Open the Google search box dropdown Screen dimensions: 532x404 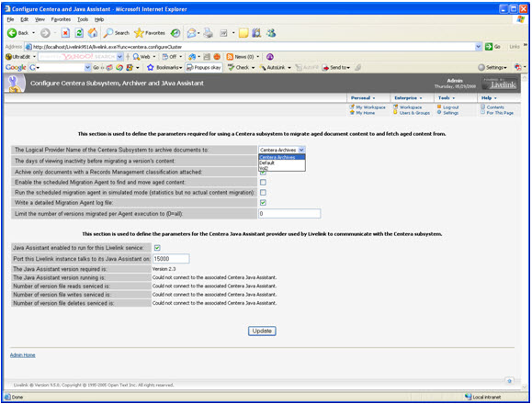point(87,67)
